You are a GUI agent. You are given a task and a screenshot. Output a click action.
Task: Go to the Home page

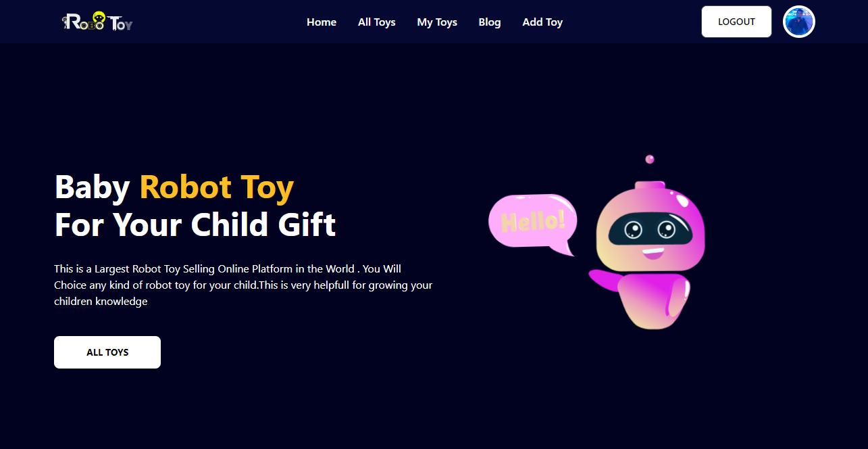[x=322, y=22]
